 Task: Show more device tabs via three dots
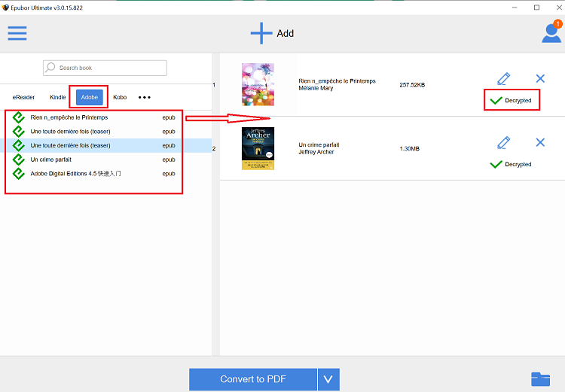click(145, 97)
